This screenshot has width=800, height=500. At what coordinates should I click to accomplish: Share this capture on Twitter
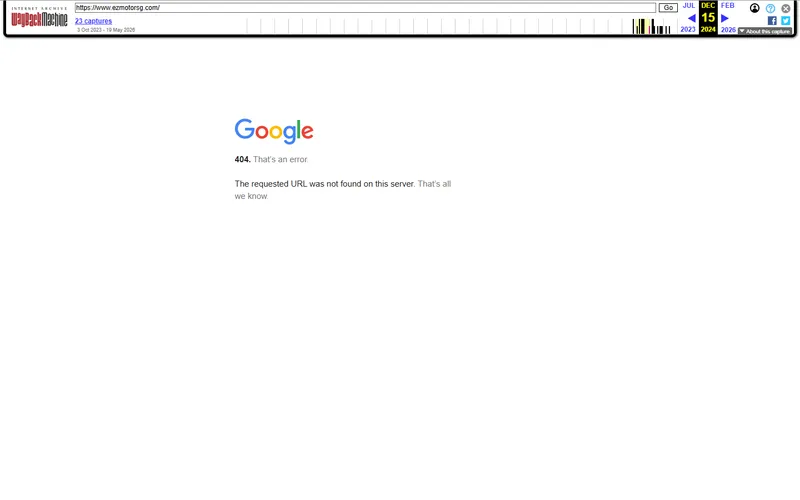tap(786, 20)
